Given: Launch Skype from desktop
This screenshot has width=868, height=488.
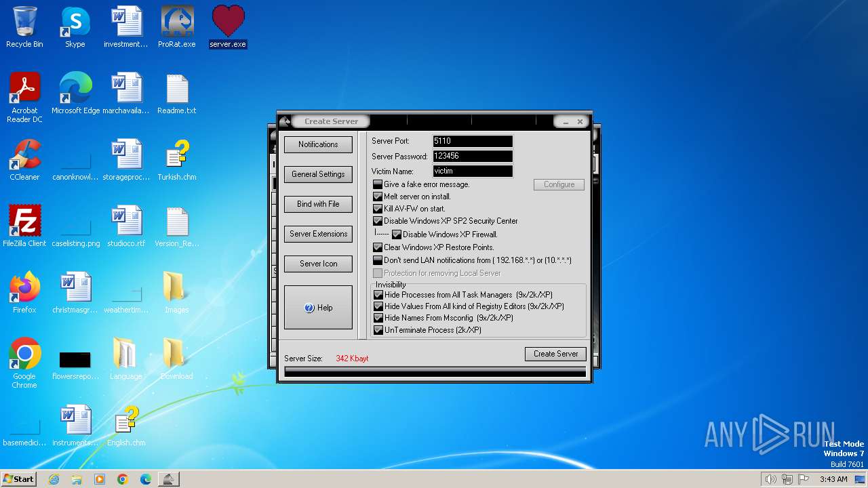Looking at the screenshot, I should tap(75, 27).
